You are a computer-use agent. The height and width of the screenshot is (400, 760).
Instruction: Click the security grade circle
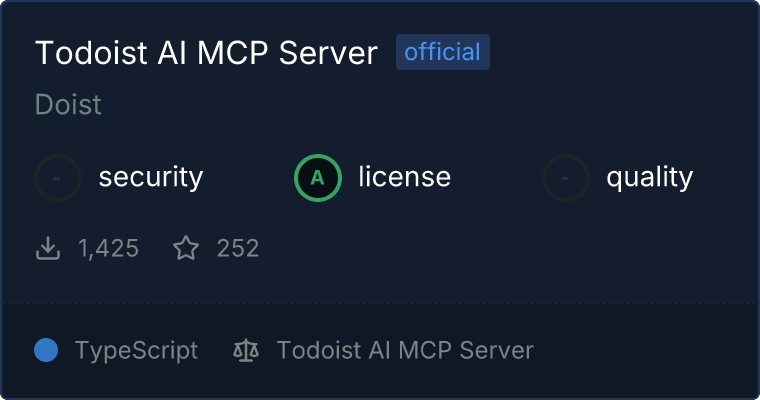58,178
